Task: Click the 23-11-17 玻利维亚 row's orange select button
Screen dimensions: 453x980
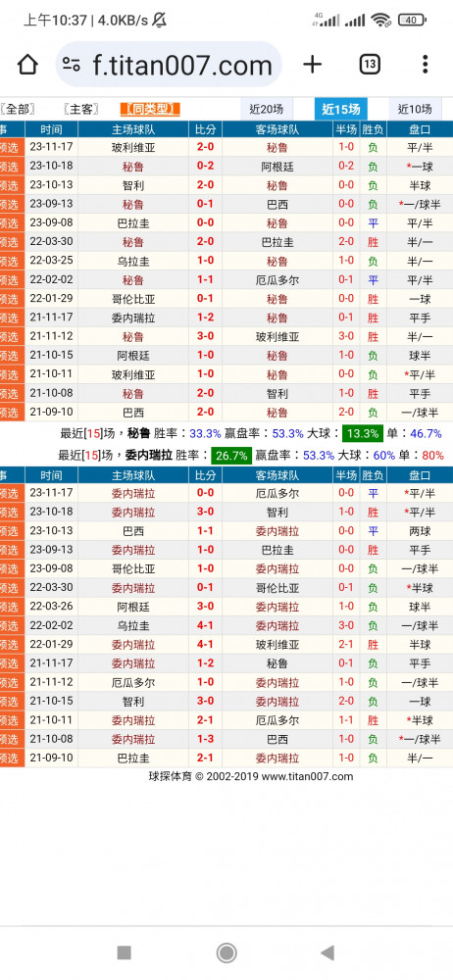Action: [12, 148]
